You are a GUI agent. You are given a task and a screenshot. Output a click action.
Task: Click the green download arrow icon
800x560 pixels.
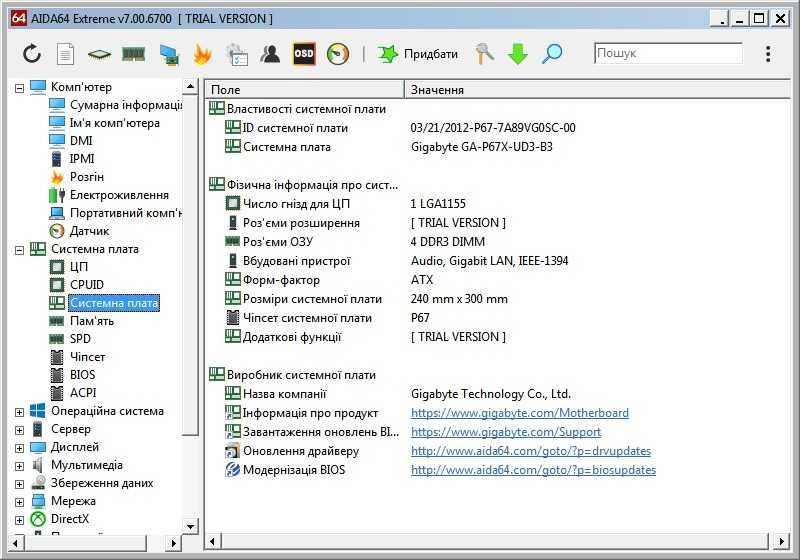coord(518,54)
